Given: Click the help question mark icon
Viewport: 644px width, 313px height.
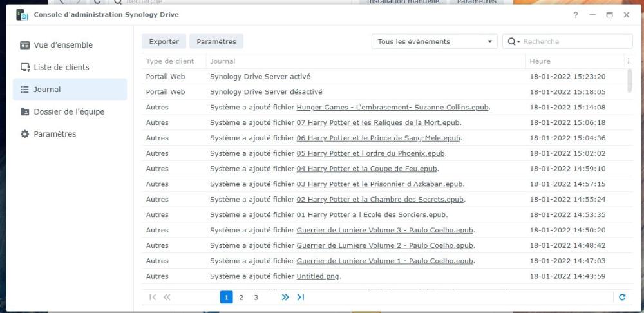Looking at the screenshot, I should coord(575,15).
